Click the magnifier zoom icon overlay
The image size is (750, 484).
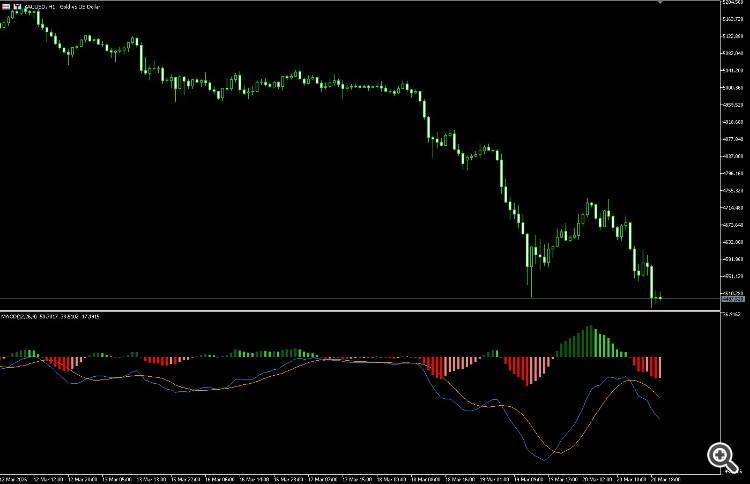723,458
